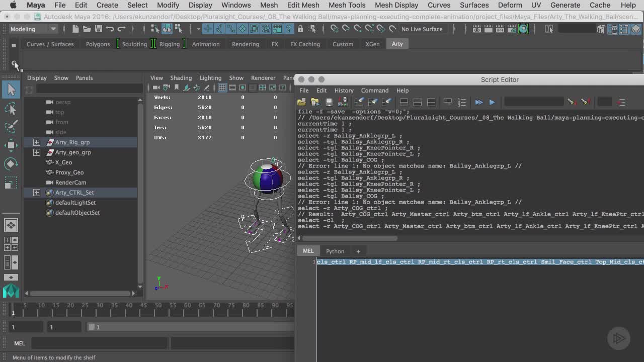Select by component type icon
Screen dimensions: 644x362
179,29
